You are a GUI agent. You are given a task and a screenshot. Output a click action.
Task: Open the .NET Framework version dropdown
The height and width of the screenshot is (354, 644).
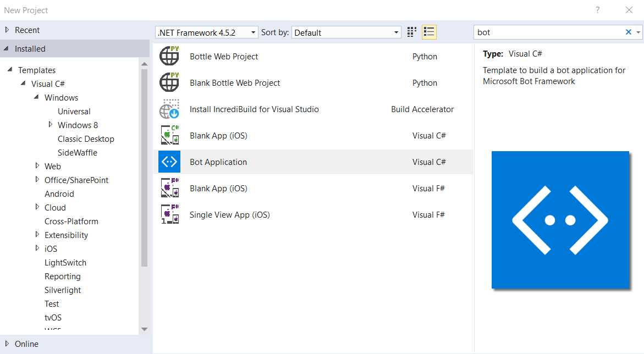click(x=254, y=32)
